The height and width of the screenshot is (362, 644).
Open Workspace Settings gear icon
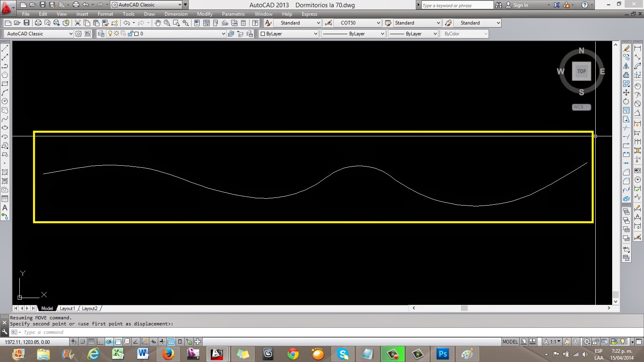[78, 34]
